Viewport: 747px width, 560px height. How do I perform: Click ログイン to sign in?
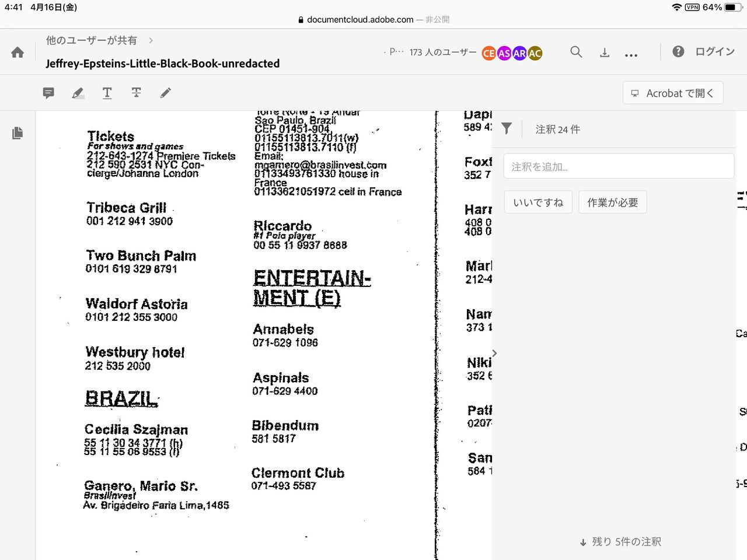715,51
